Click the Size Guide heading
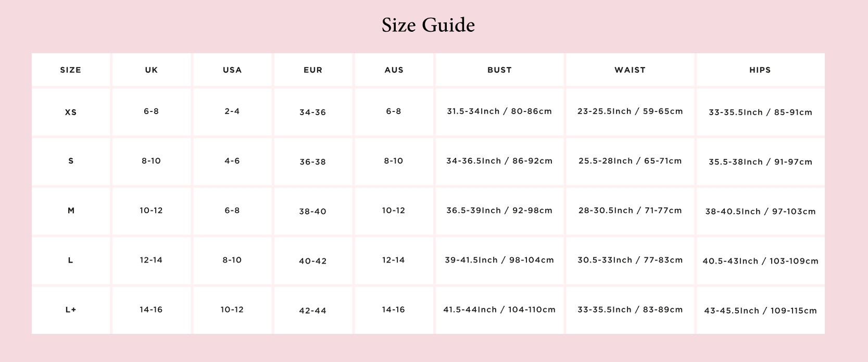 point(428,25)
